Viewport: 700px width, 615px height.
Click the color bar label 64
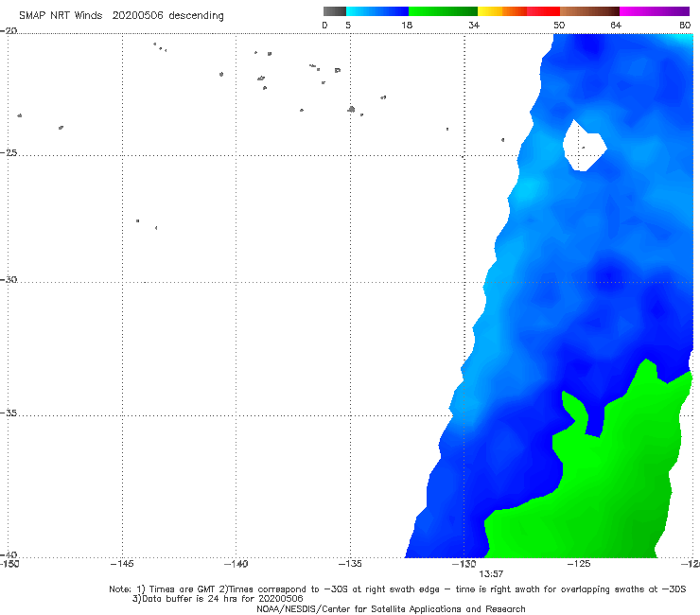[616, 25]
